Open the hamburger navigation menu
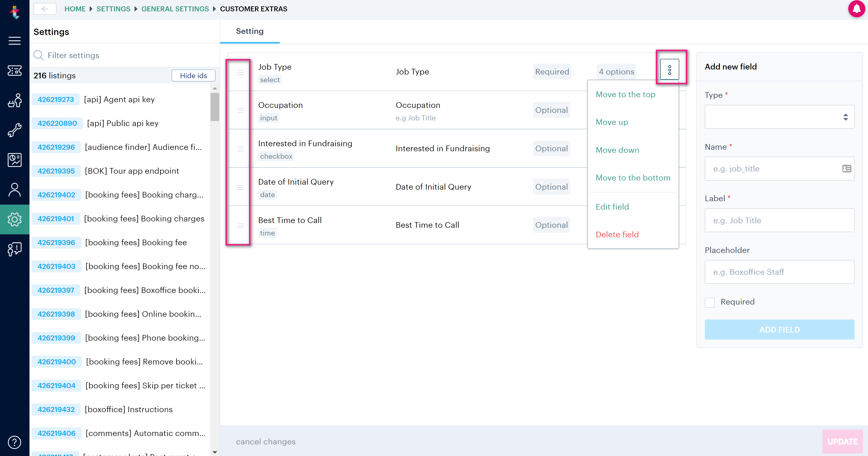868x456 pixels. 15,41
